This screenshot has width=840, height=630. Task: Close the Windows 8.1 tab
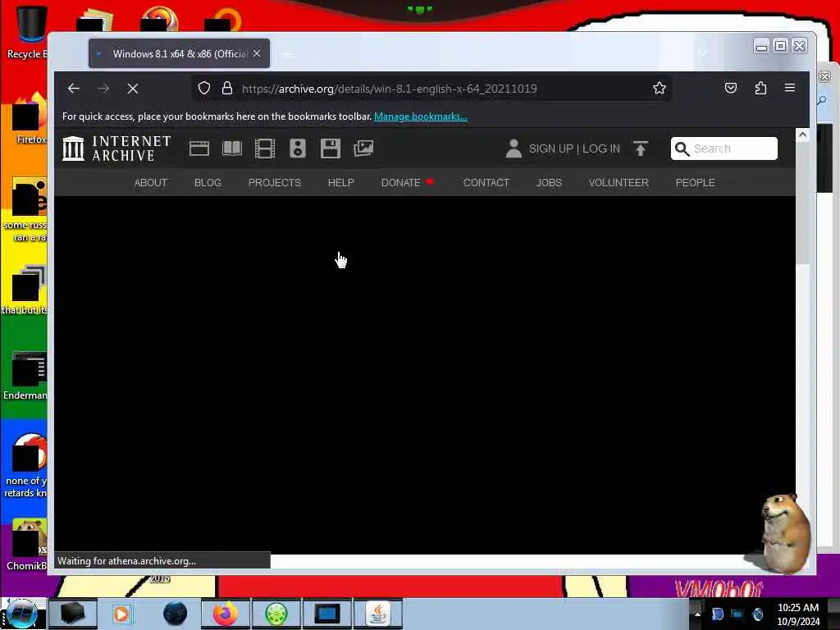[x=257, y=53]
